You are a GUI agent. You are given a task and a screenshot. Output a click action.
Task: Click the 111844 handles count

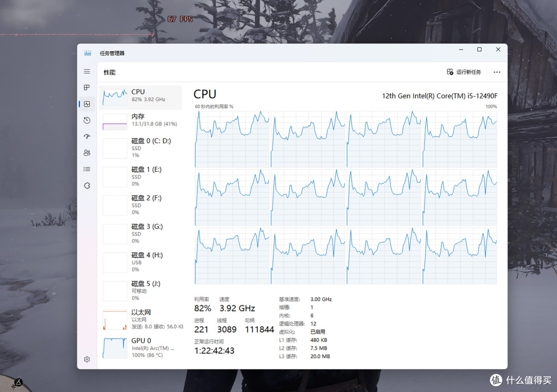tap(259, 330)
